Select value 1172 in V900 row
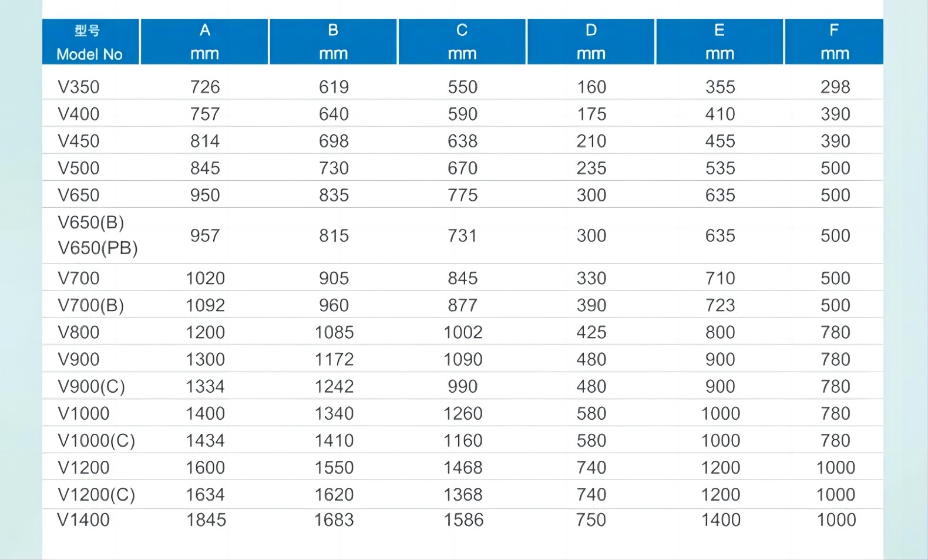The height and width of the screenshot is (560, 928). pos(334,359)
